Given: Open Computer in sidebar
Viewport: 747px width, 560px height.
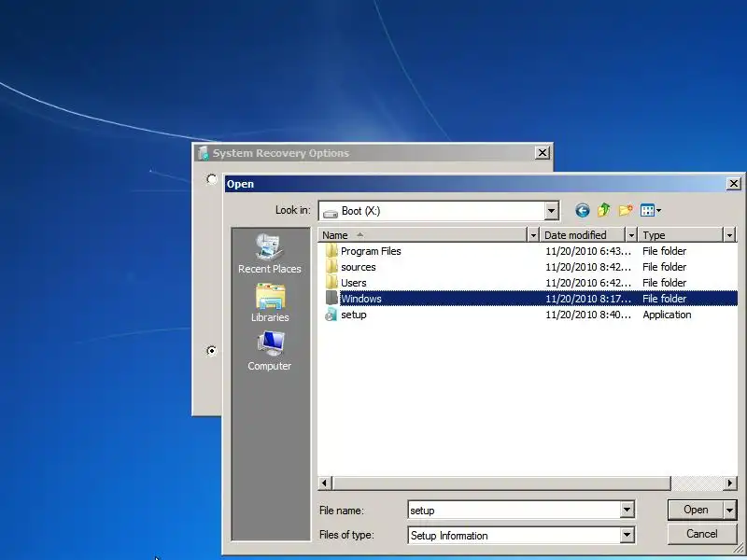Looking at the screenshot, I should pyautogui.click(x=270, y=352).
